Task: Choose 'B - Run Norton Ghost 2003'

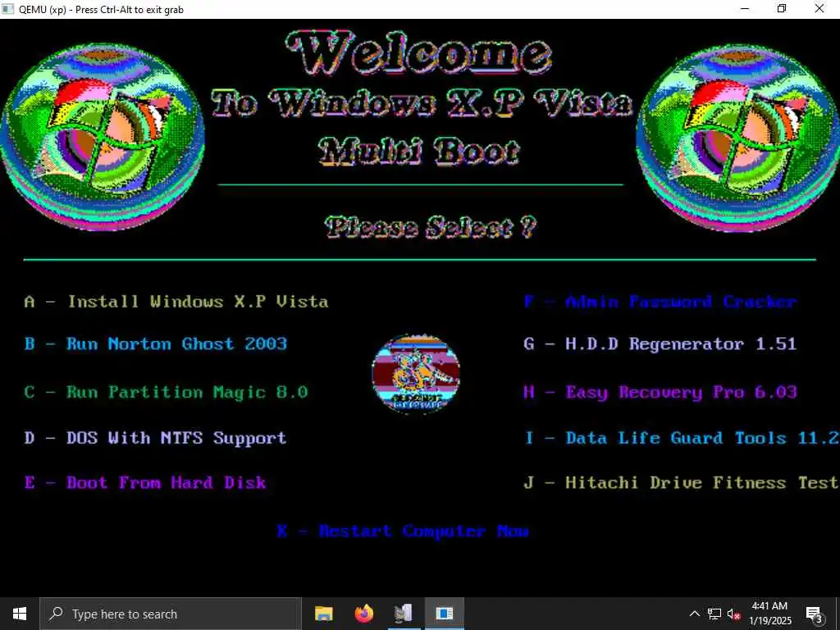Action: point(156,344)
